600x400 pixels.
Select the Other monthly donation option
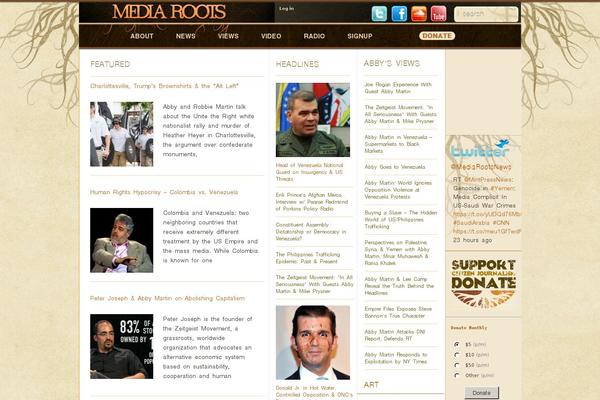click(457, 376)
